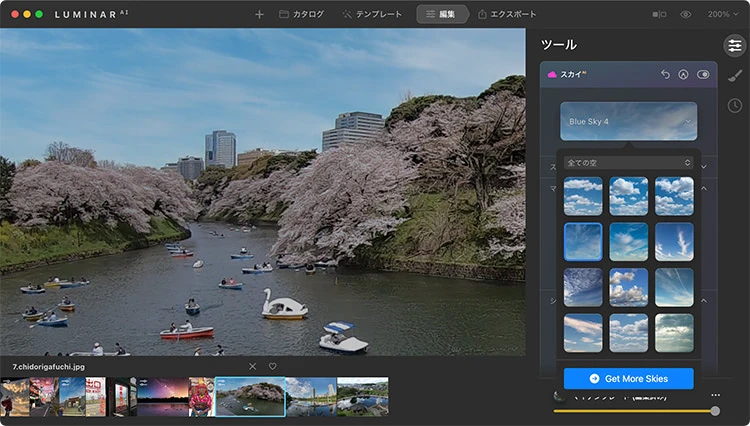Mark photo as favorite with heart icon

coord(272,366)
